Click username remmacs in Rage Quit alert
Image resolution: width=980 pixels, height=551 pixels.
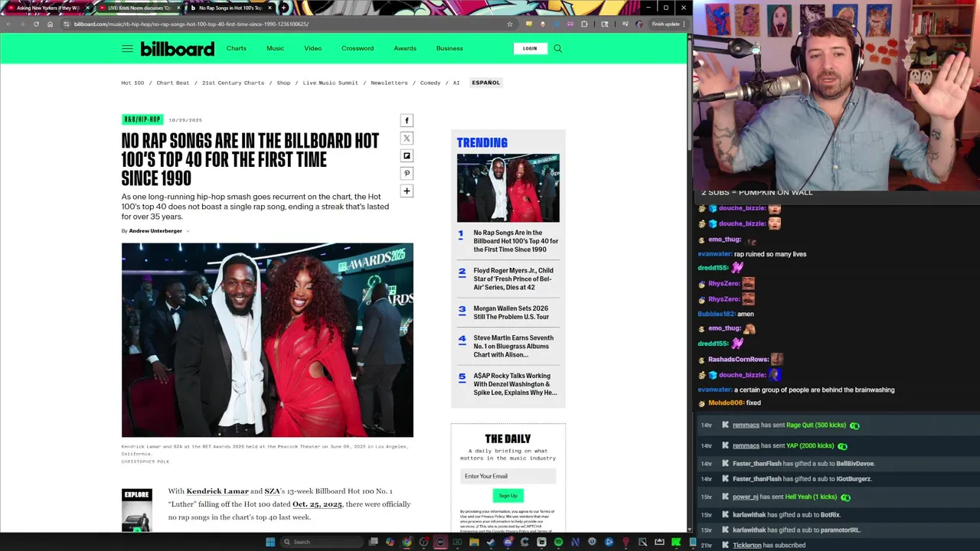click(746, 425)
